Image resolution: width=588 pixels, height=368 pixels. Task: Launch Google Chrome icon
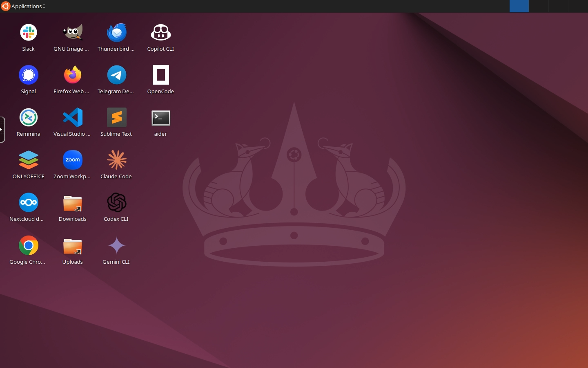[x=29, y=245]
